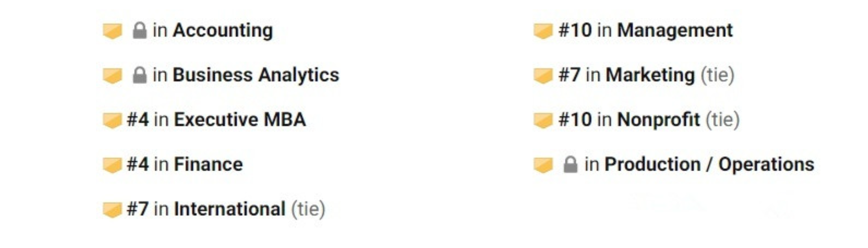Click the gold badge icon next to Nonprofit
The width and height of the screenshot is (868, 248).
(543, 120)
